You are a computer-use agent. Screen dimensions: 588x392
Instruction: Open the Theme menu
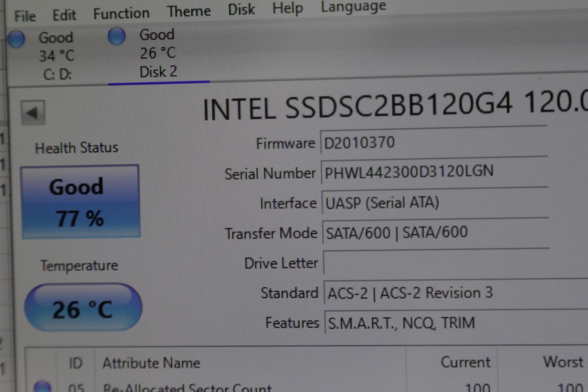coord(188,11)
